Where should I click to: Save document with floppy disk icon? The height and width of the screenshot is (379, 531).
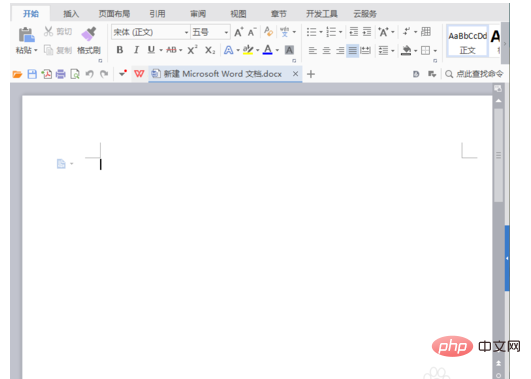tap(32, 74)
